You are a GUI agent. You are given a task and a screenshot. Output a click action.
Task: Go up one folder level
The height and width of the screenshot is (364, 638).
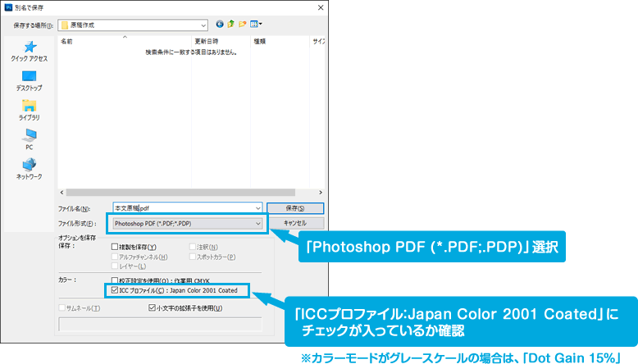click(x=232, y=25)
